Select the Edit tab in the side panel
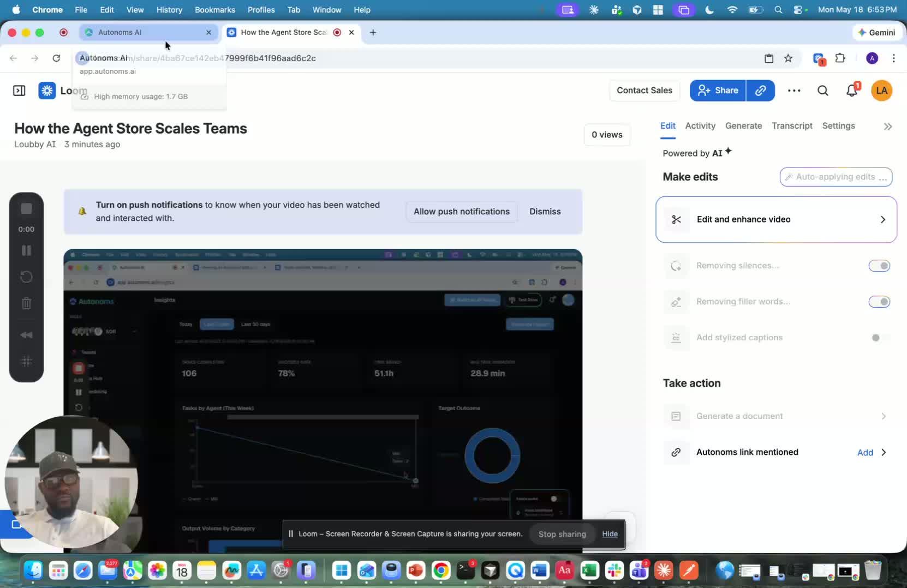This screenshot has width=907, height=588. (668, 126)
